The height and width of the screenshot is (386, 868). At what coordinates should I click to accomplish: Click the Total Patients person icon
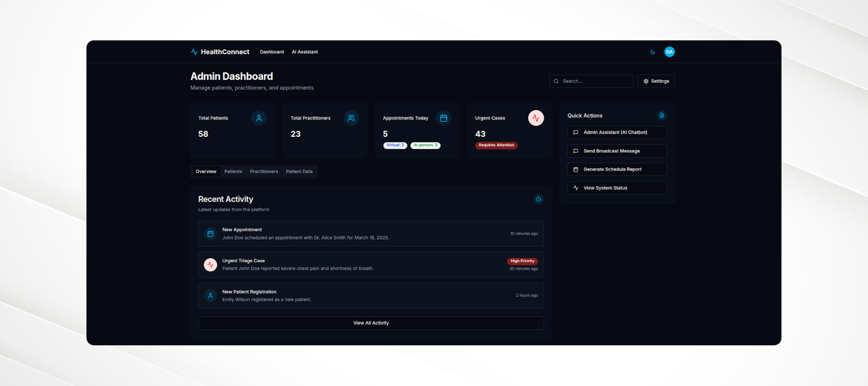(259, 118)
